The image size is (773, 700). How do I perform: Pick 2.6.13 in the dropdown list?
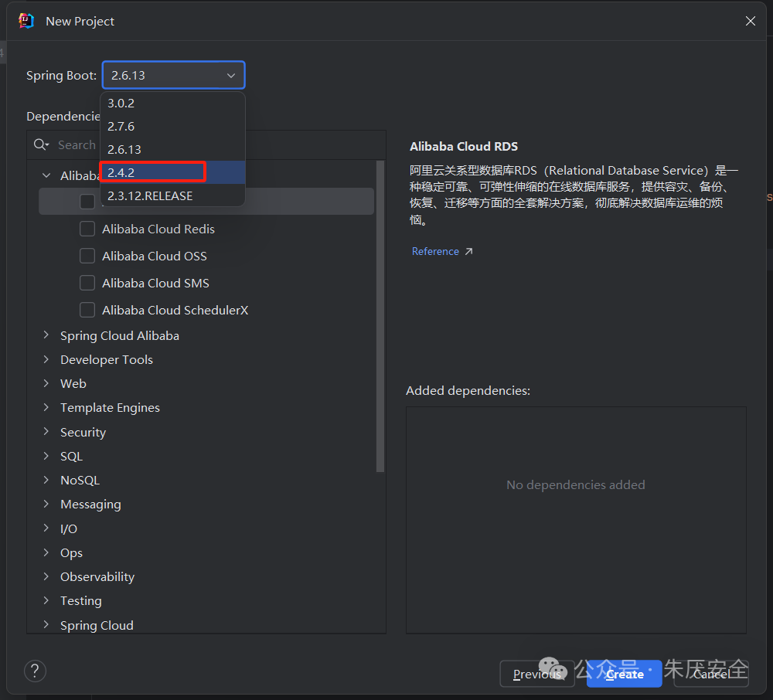click(x=172, y=149)
